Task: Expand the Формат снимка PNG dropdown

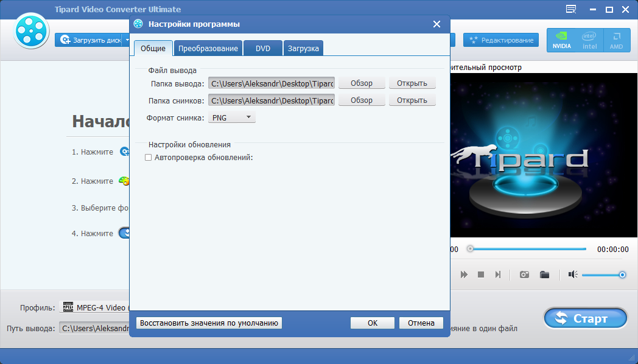Action: [x=231, y=117]
